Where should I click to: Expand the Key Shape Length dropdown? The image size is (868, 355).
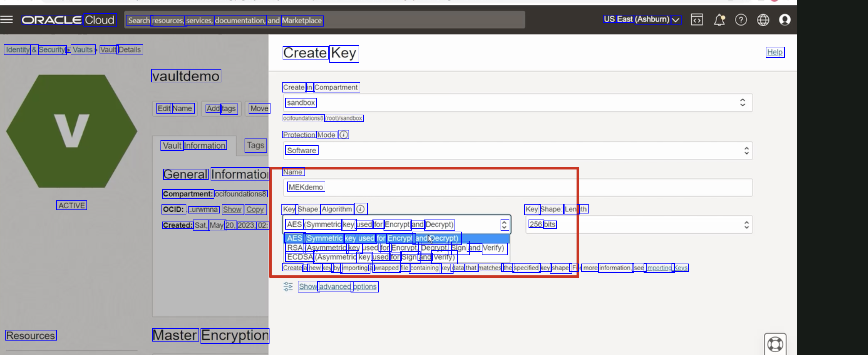(639, 225)
